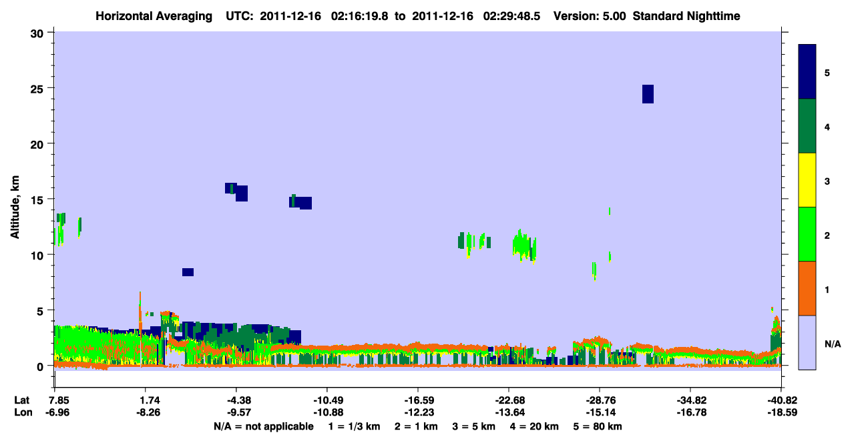Click the dark blue block near 8.5 km altitude
This screenshot has width=868, height=445.
point(188,272)
